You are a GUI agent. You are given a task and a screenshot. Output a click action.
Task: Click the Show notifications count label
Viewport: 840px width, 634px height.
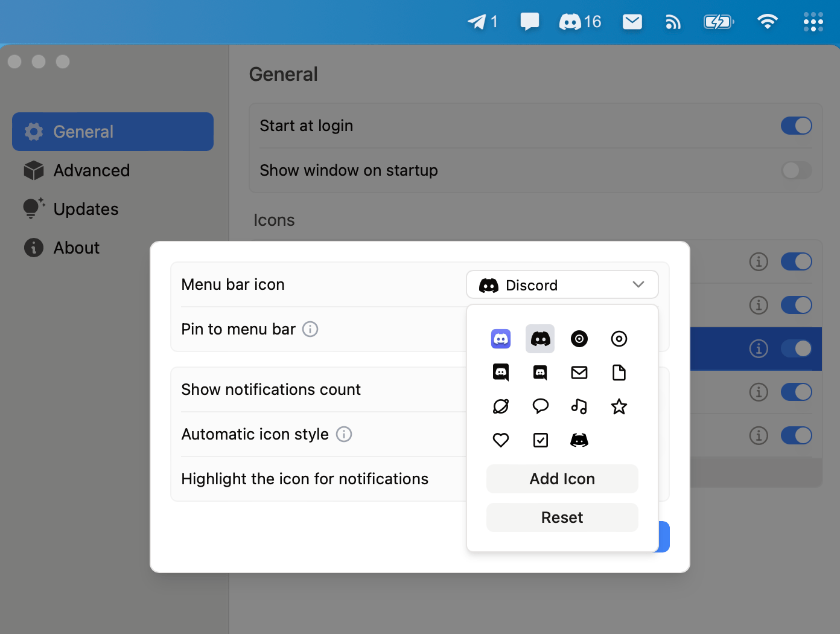[271, 389]
